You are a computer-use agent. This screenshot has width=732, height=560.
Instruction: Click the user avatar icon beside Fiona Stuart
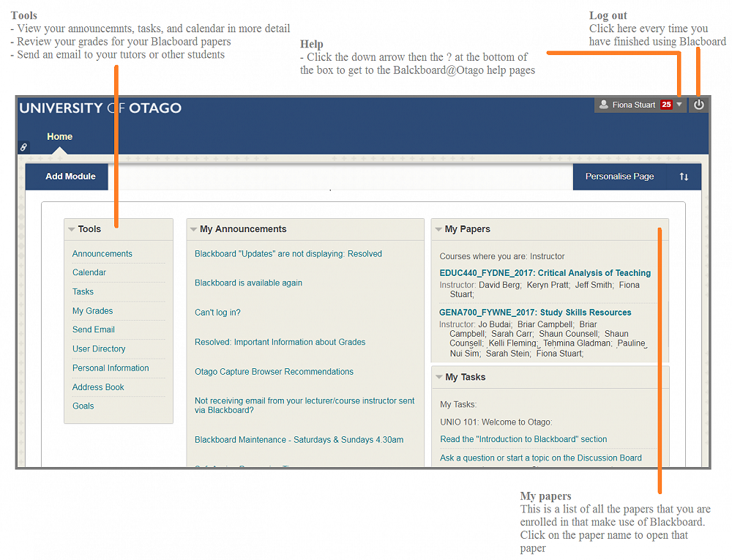pyautogui.click(x=604, y=105)
